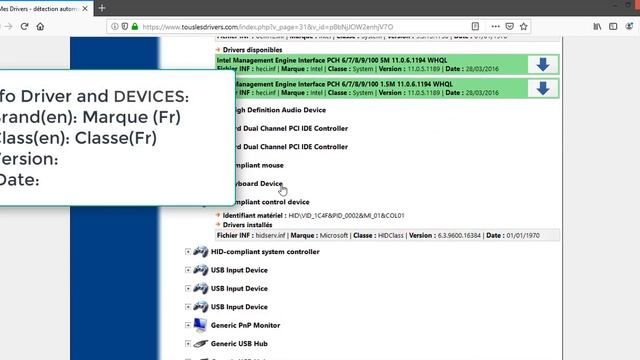Show site information icon in address bar
Image resolution: width=640 pixels, height=360 pixels.
(x=115, y=27)
